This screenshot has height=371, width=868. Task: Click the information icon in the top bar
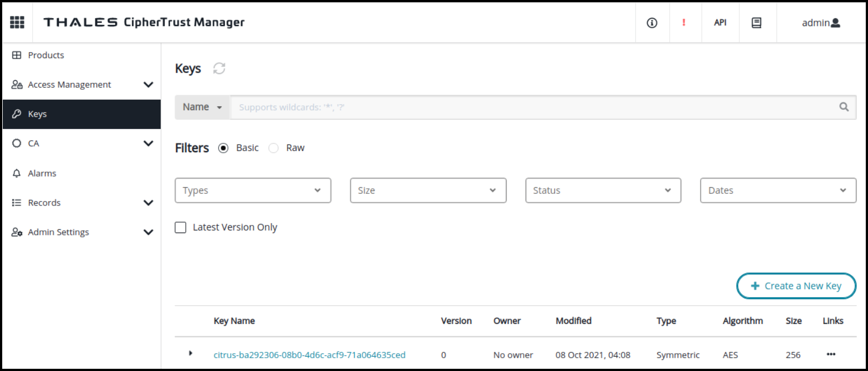[652, 22]
